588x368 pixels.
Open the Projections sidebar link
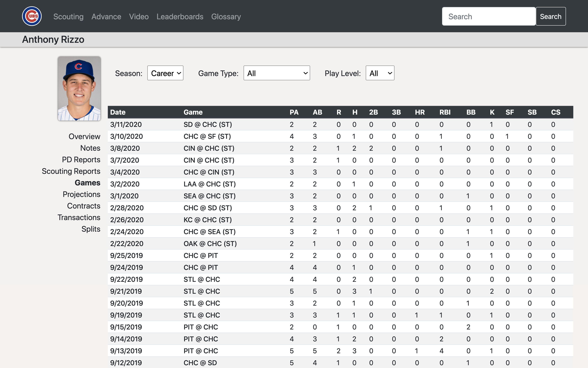pyautogui.click(x=81, y=194)
